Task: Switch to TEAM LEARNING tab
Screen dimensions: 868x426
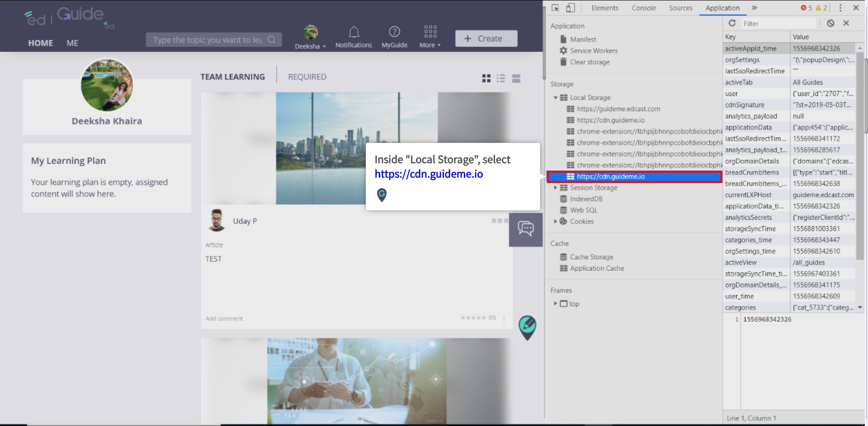Action: click(232, 77)
